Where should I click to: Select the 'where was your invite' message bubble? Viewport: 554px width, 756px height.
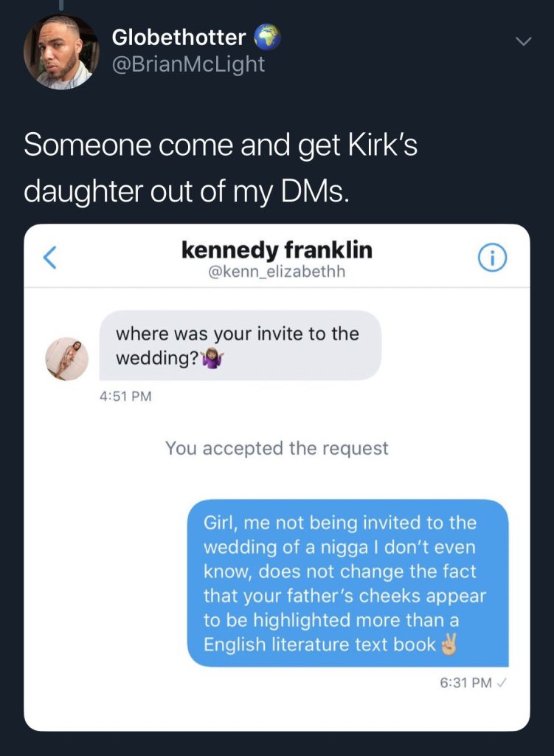[x=240, y=346]
